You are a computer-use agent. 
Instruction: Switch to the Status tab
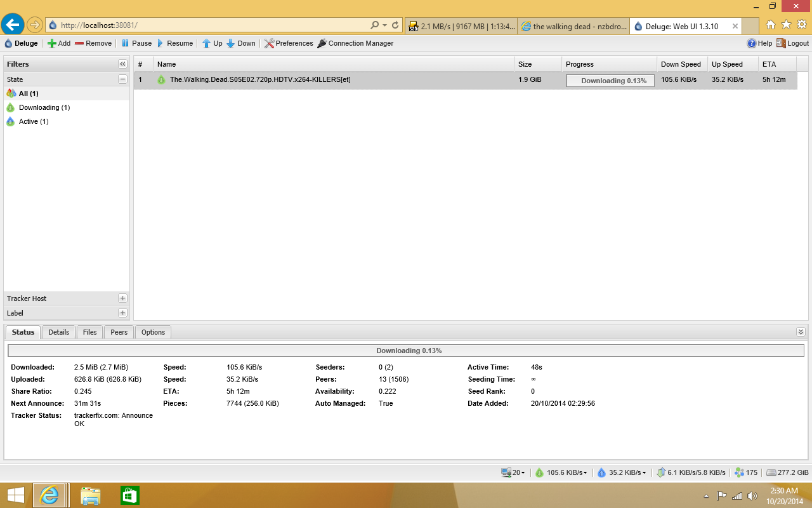(23, 332)
